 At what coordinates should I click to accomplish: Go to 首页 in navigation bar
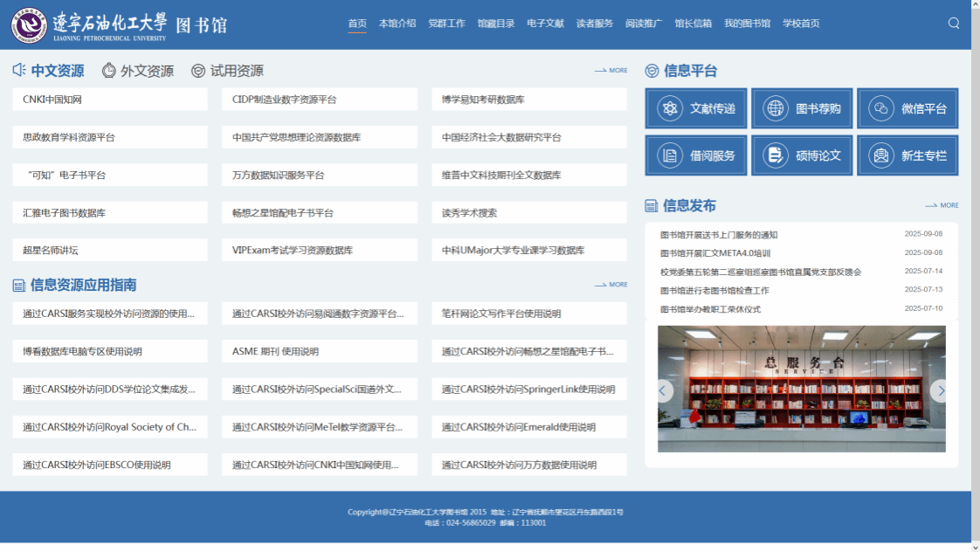pos(357,23)
